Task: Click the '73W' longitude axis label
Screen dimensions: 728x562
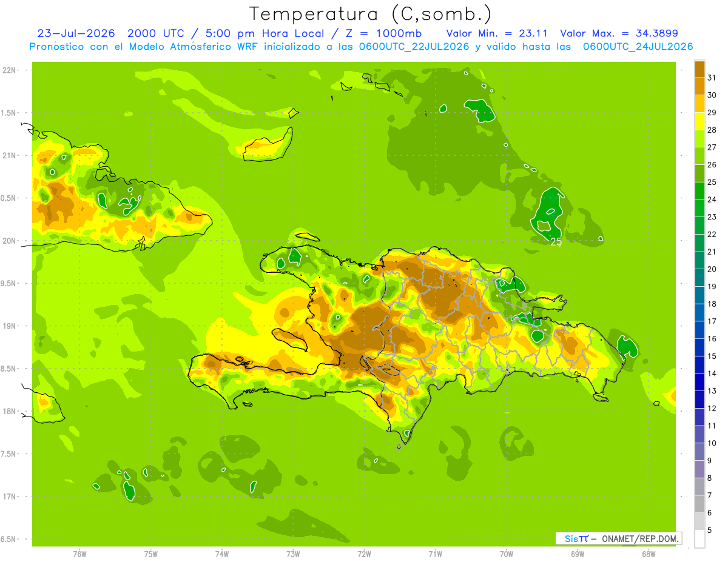Action: point(293,554)
